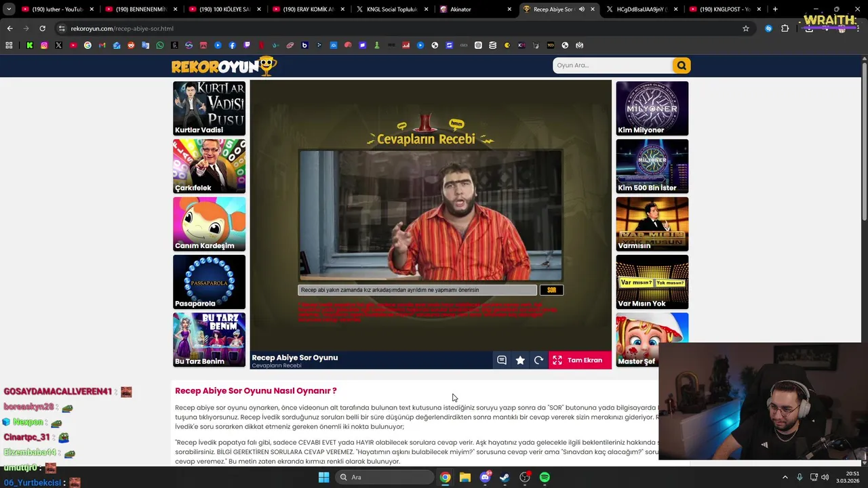Open the Varmısın game thumbnail
The width and height of the screenshot is (868, 488).
click(652, 224)
